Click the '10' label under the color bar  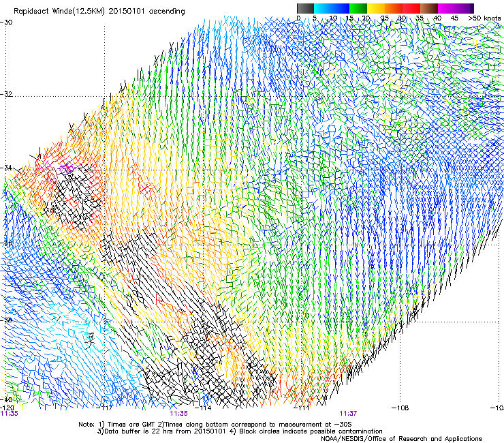click(332, 18)
